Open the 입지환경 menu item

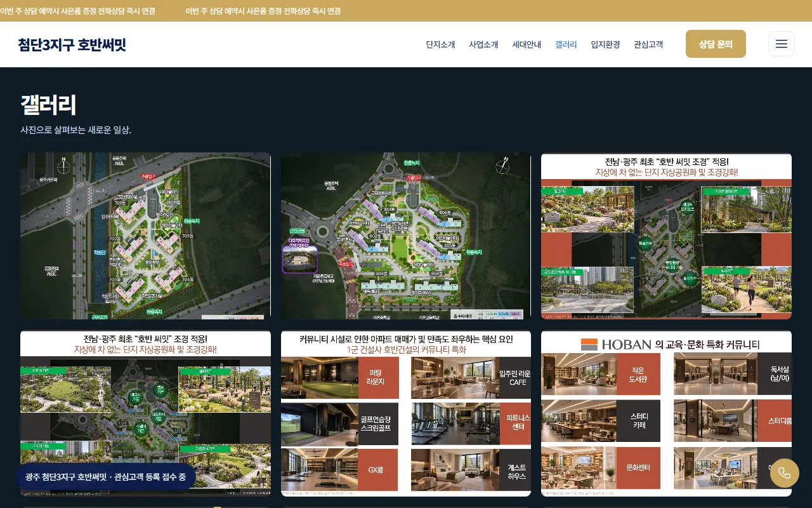(x=605, y=44)
